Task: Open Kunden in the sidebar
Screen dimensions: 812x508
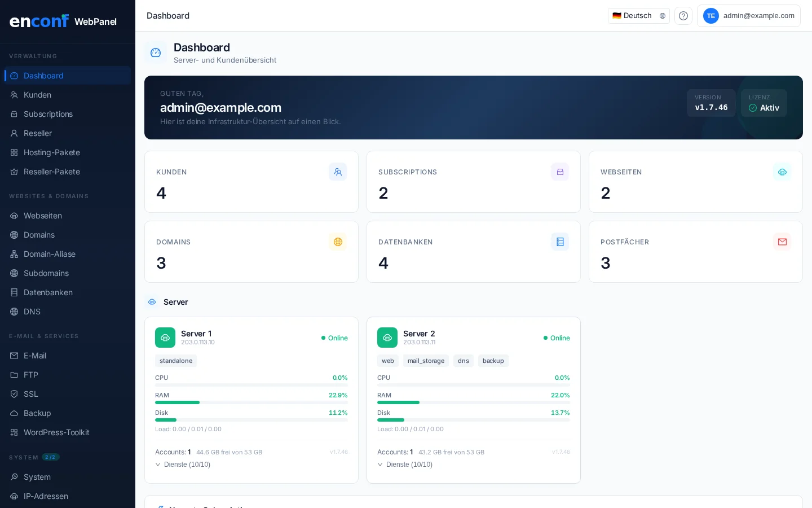Action: click(37, 95)
